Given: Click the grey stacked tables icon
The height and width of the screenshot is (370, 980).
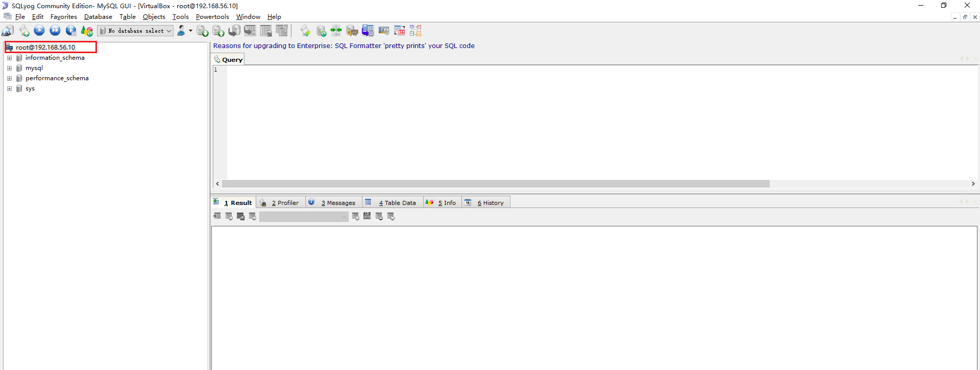Looking at the screenshot, I should click(282, 31).
